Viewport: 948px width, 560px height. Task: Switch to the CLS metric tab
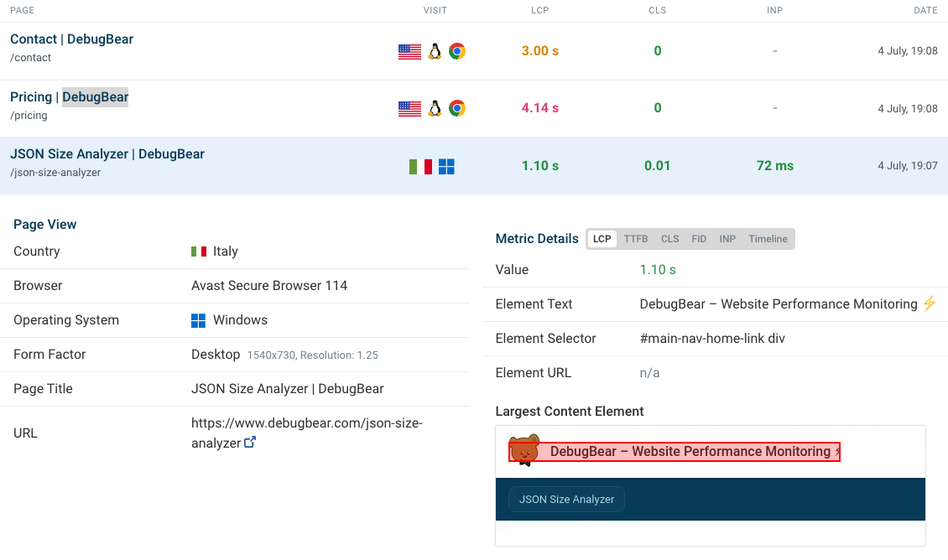click(x=669, y=239)
